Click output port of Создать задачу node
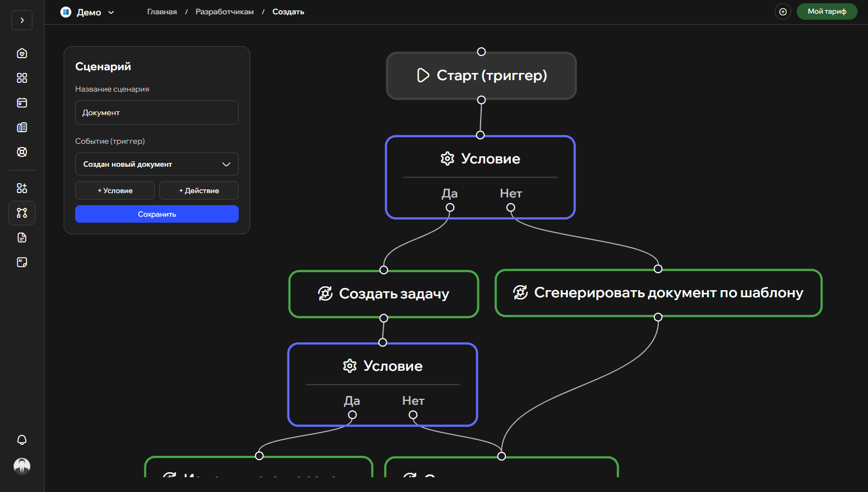The width and height of the screenshot is (868, 492). pos(384,318)
